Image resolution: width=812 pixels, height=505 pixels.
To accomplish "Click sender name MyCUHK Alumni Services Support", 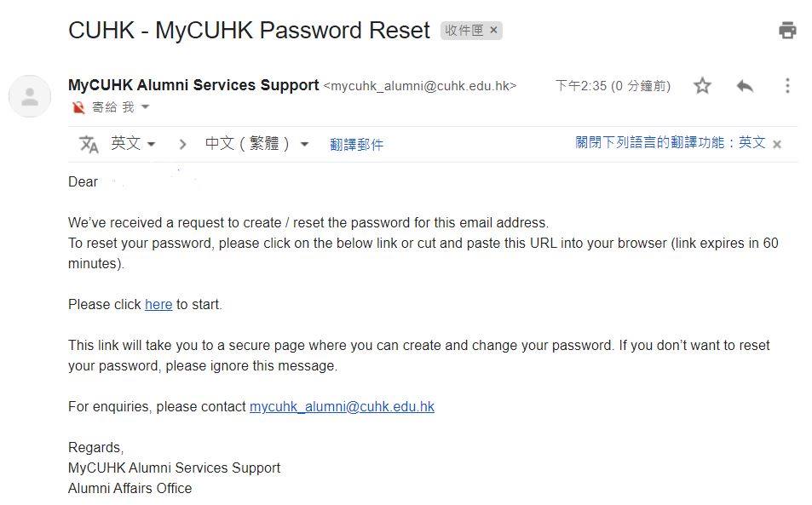I will [x=193, y=85].
